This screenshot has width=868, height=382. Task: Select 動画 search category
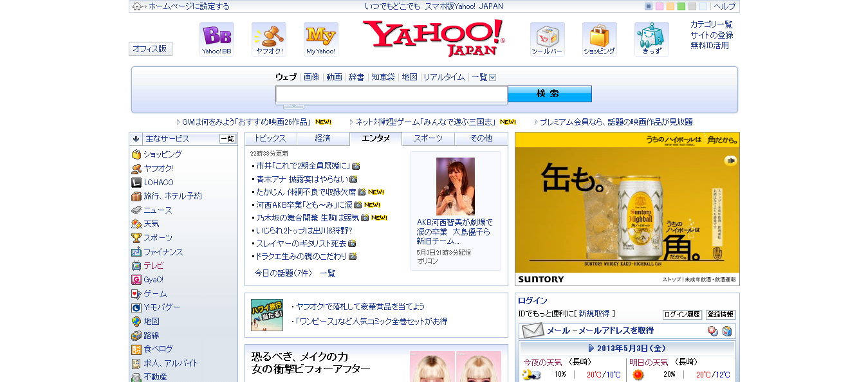334,77
